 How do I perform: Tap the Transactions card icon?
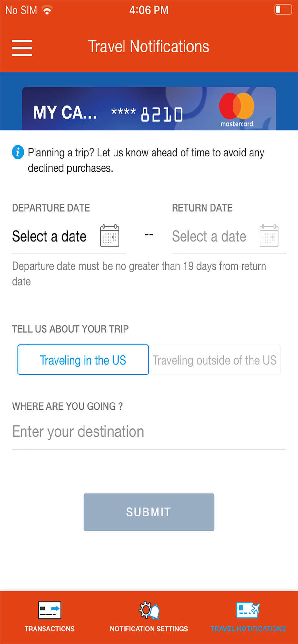coord(50,610)
